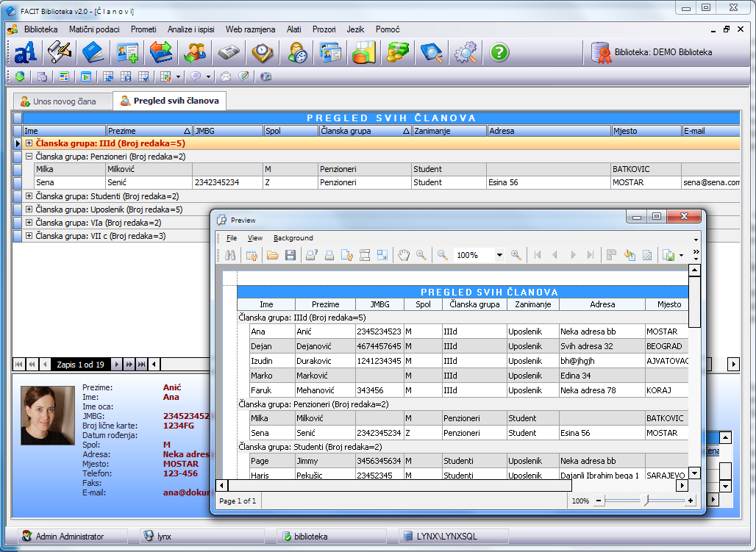Click the newspaper icon in main toolbar
The width and height of the screenshot is (756, 552).
coord(228,52)
